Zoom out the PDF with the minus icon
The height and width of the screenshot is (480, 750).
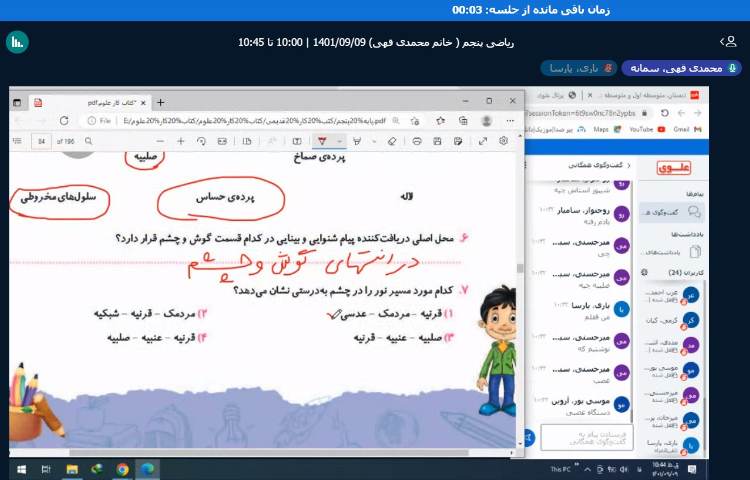coord(160,141)
